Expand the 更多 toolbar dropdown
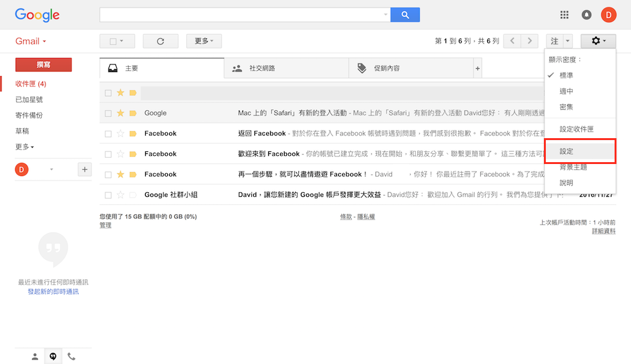Image resolution: width=631 pixels, height=364 pixels. (204, 41)
